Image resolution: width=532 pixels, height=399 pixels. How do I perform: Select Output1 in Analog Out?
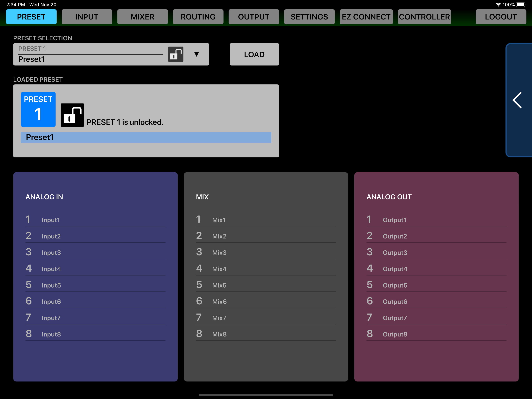coord(437,220)
